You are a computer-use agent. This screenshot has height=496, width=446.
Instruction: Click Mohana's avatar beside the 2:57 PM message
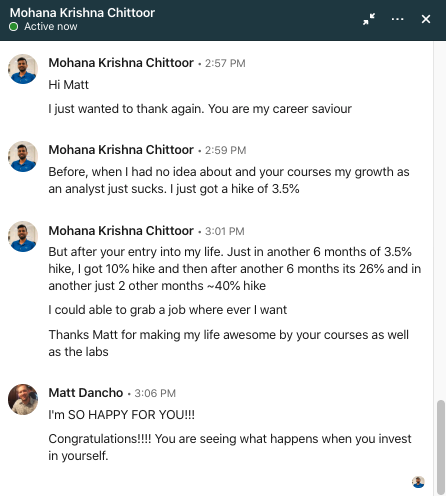pos(23,69)
